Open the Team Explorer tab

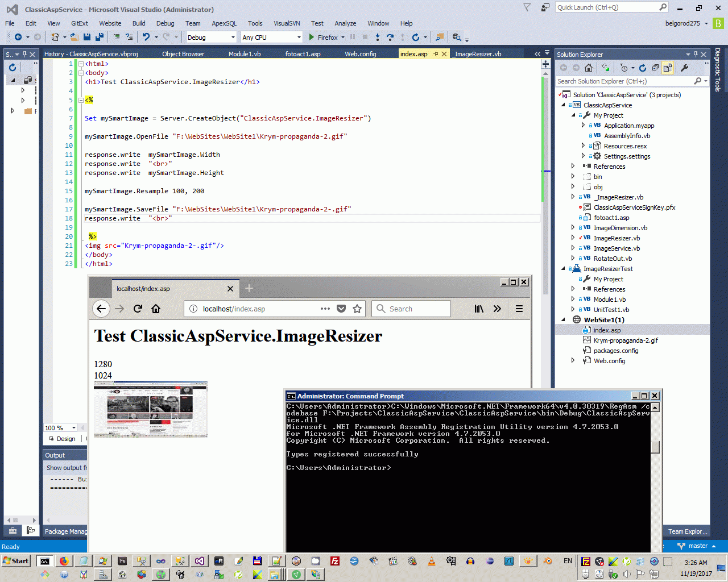click(688, 531)
